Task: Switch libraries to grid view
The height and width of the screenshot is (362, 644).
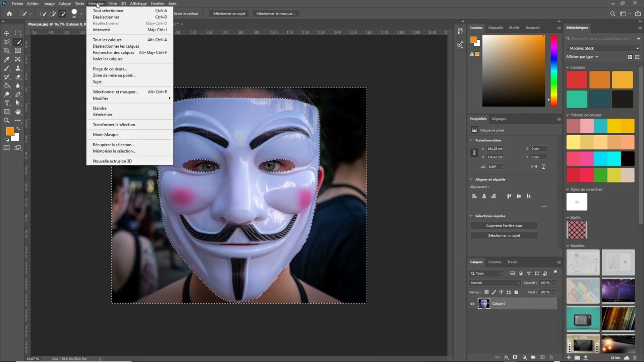Action: tap(630, 57)
